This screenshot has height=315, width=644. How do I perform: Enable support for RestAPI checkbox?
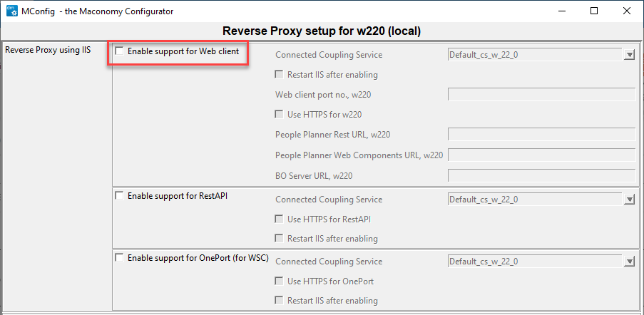(119, 195)
